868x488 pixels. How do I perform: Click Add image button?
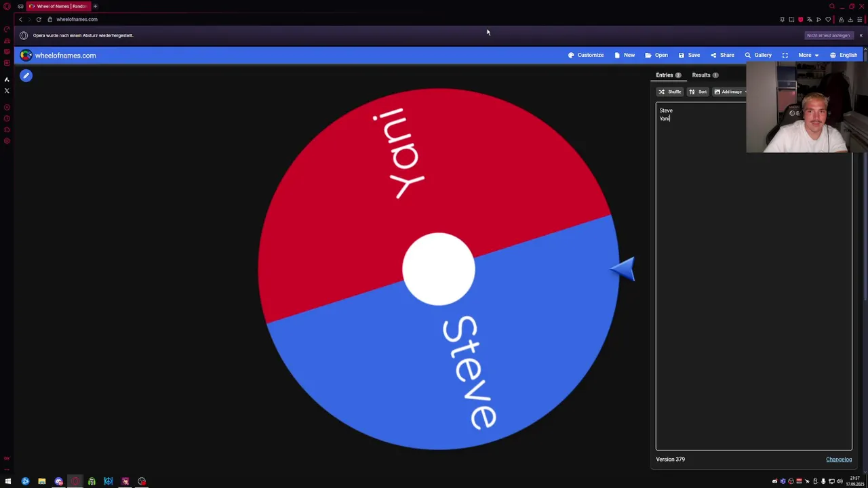[x=729, y=91]
